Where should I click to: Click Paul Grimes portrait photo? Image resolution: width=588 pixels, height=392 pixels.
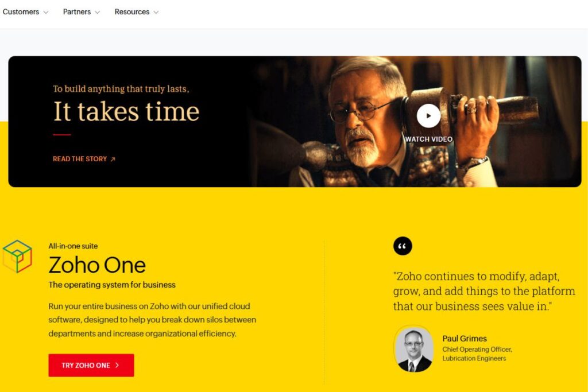[413, 349]
